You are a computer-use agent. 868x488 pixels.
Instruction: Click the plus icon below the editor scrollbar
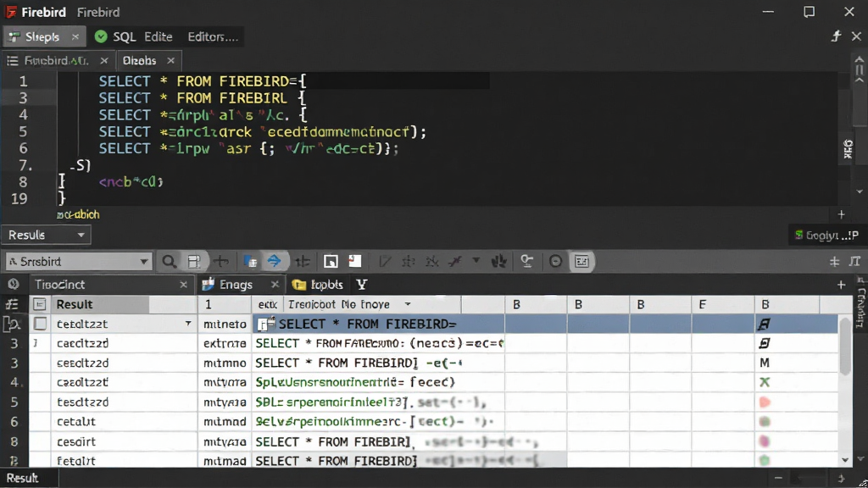pos(842,214)
